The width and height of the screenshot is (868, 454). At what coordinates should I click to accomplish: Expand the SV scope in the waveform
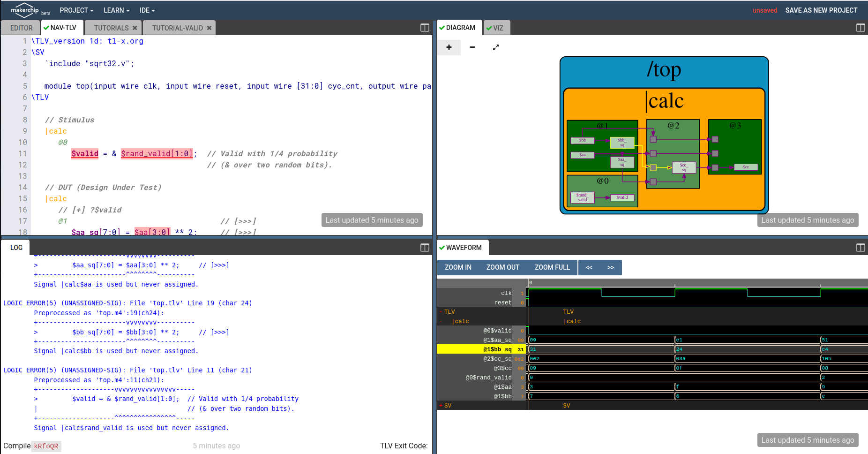point(440,405)
